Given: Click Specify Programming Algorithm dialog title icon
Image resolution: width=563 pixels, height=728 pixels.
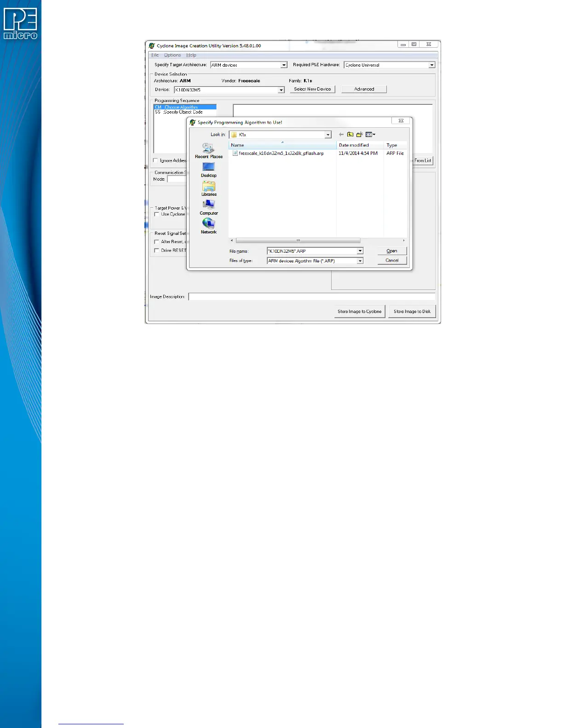Looking at the screenshot, I should [193, 122].
